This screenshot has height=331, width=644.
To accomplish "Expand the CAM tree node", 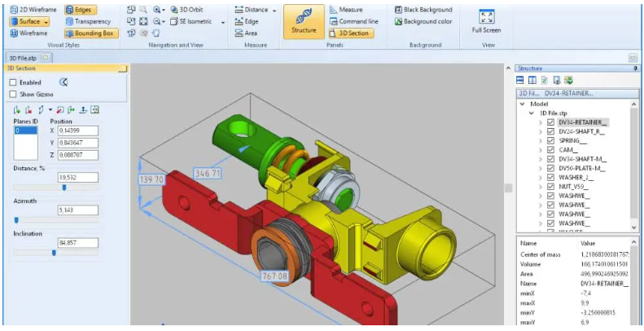I will (541, 150).
